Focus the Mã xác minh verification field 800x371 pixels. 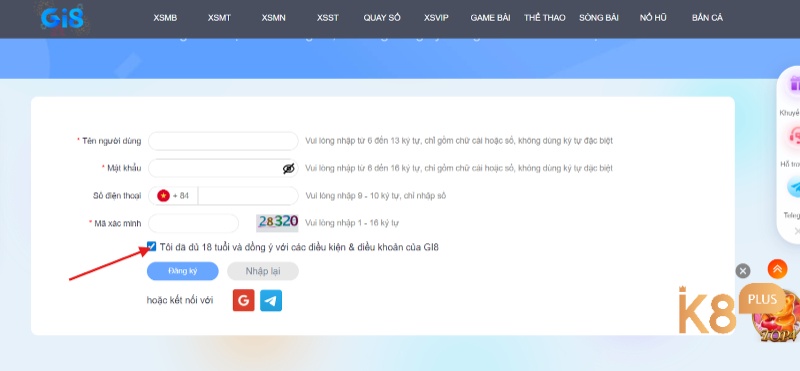pos(193,223)
